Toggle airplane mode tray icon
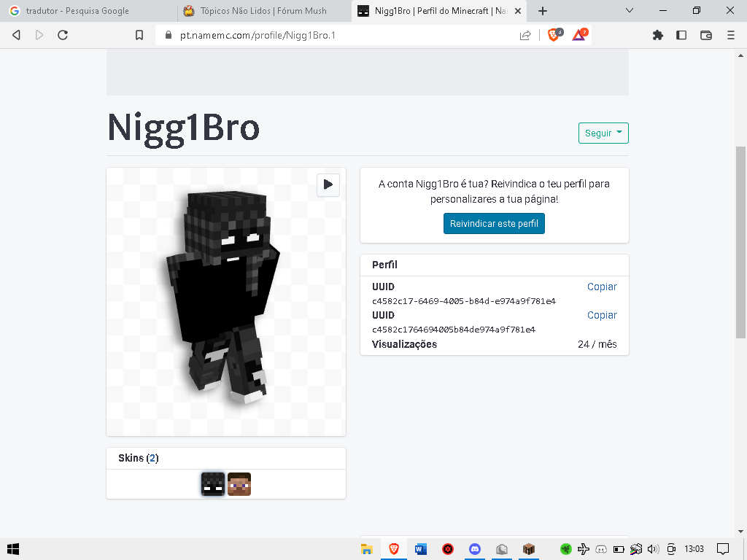The width and height of the screenshot is (747, 560). coord(583,549)
